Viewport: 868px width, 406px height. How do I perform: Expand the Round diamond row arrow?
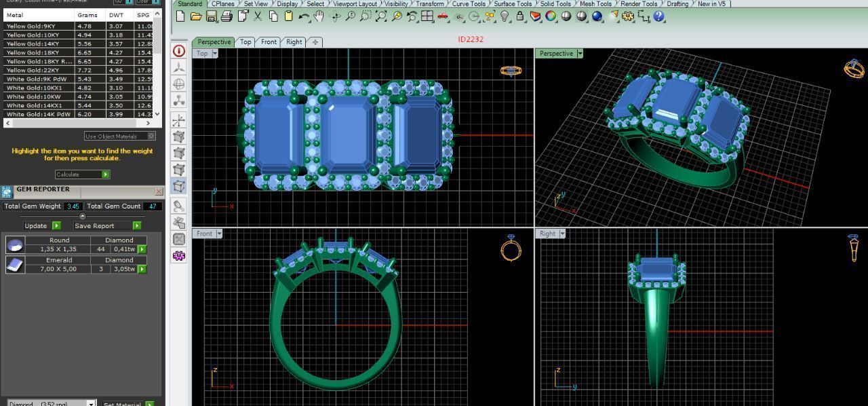[142, 249]
